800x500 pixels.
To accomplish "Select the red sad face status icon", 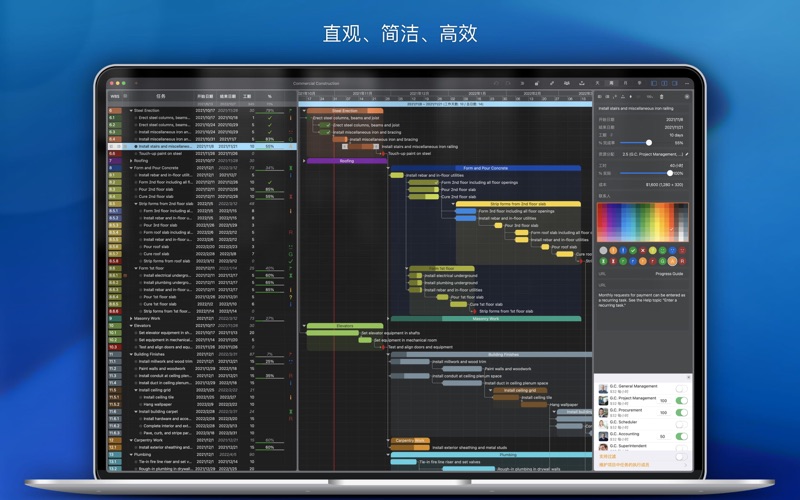I will point(682,251).
